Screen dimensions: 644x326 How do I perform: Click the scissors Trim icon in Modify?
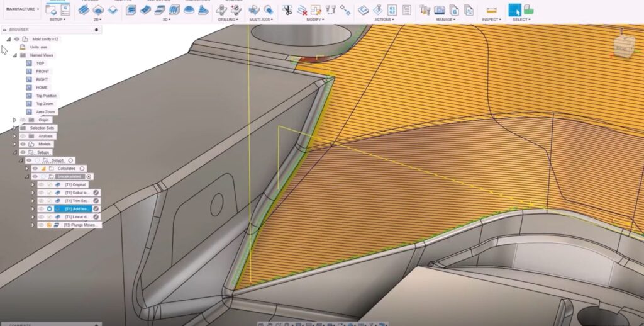[287, 10]
